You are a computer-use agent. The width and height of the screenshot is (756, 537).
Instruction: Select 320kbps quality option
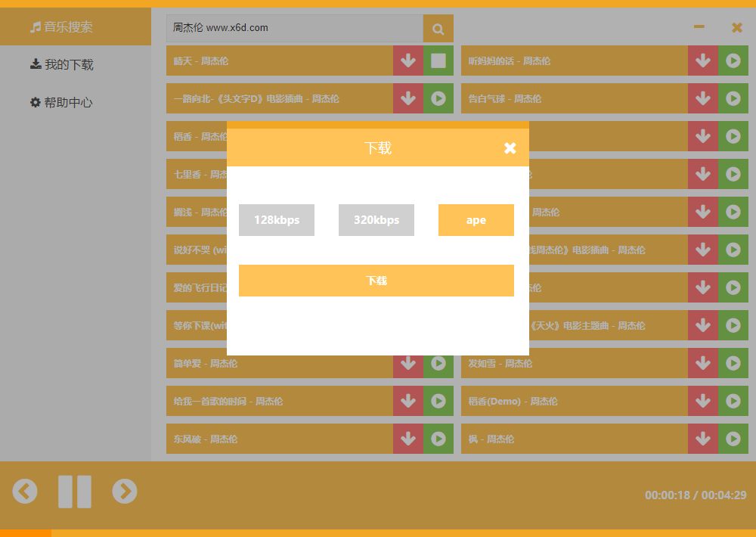tap(376, 220)
